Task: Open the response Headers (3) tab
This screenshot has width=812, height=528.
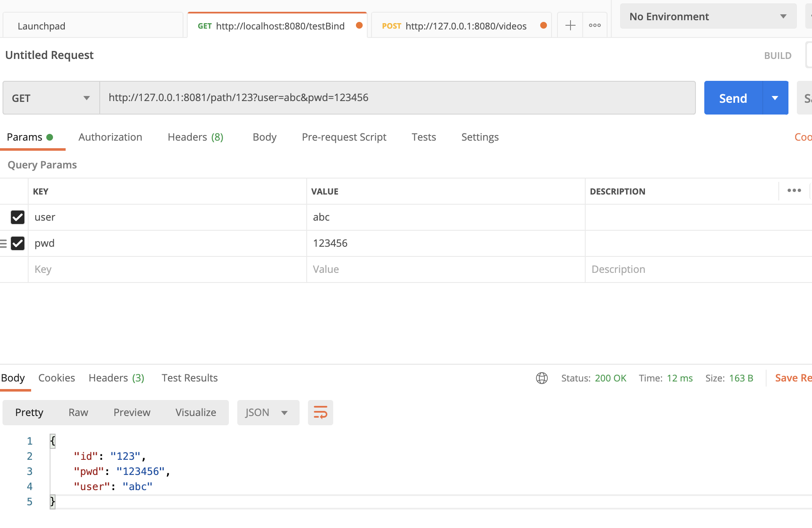Action: click(x=116, y=378)
